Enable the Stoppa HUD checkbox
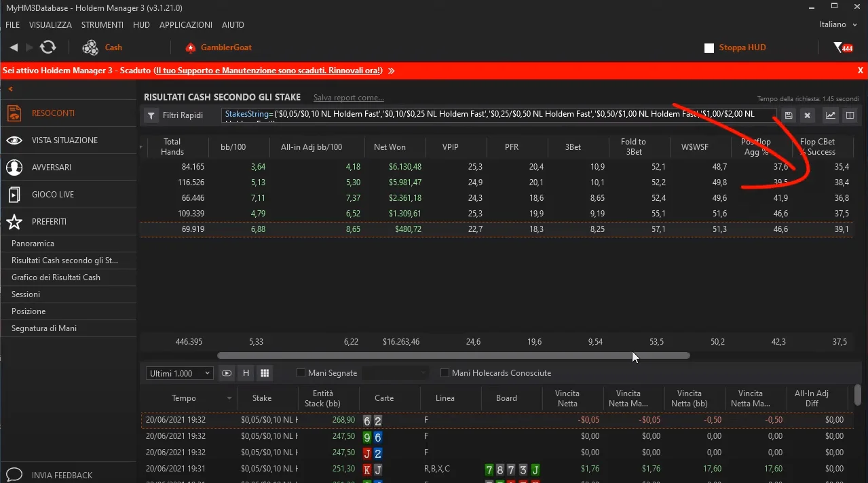 pos(709,48)
